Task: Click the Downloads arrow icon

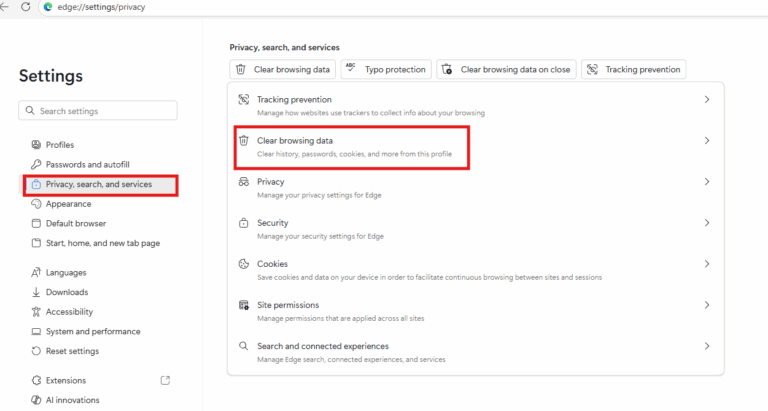Action: point(36,292)
